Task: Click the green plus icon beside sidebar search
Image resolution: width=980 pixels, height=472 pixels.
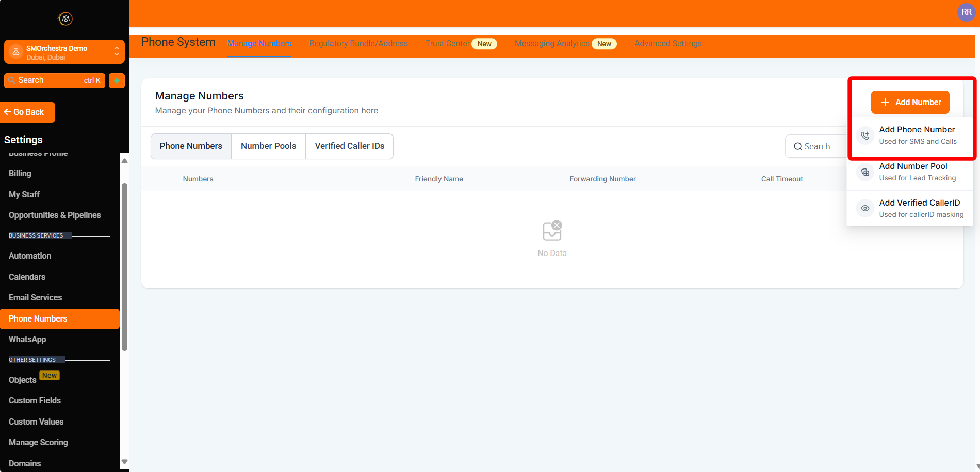Action: click(117, 80)
